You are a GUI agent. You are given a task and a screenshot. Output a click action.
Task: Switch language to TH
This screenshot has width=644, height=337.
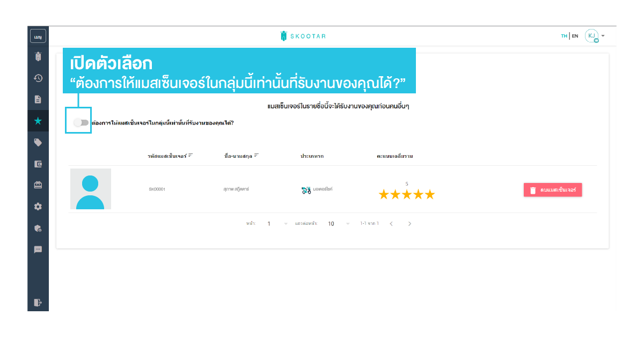pyautogui.click(x=564, y=36)
